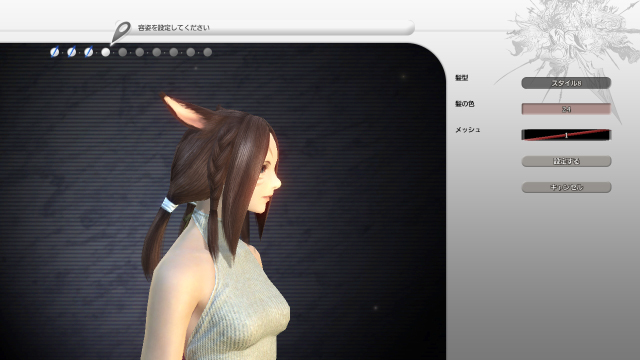640x360 pixels.
Task: Click the eighth step dot
Action: pyautogui.click(x=174, y=52)
